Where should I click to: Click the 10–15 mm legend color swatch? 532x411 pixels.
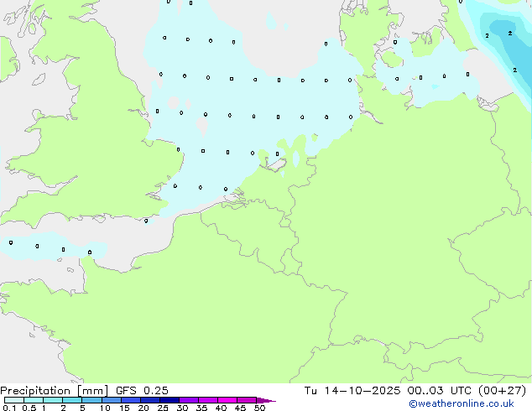[x=111, y=400]
